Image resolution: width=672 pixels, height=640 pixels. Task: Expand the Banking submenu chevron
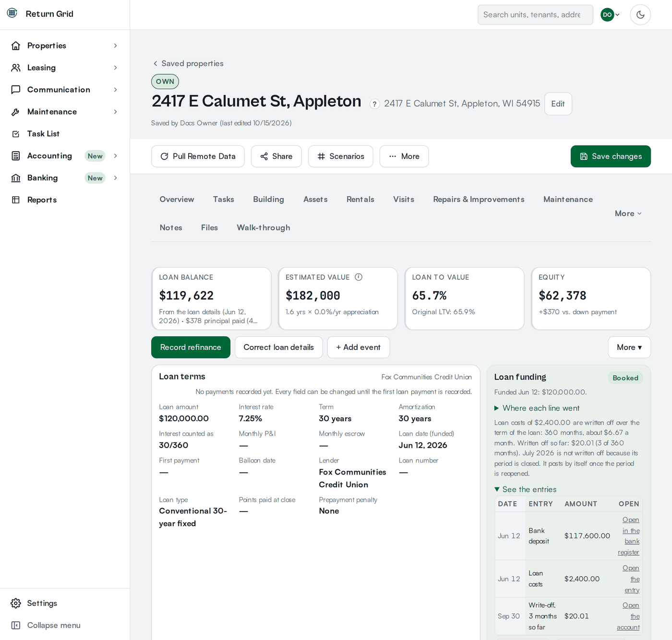[x=115, y=178]
